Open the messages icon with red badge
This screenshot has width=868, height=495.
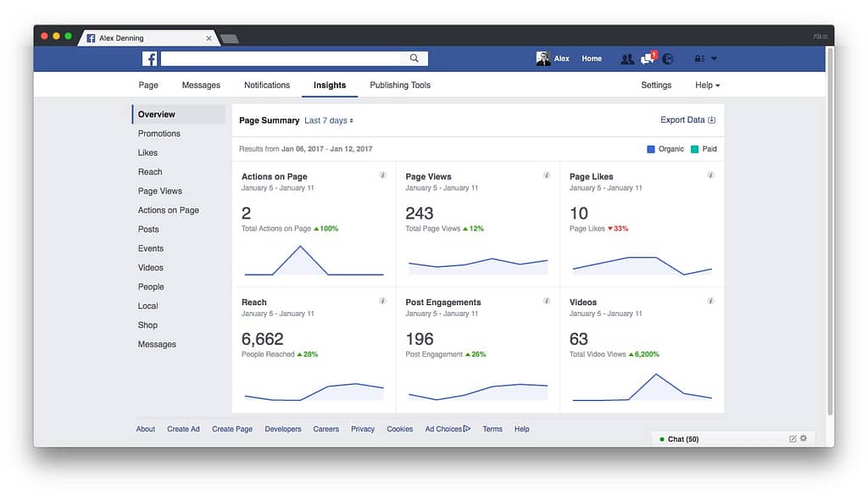[648, 58]
